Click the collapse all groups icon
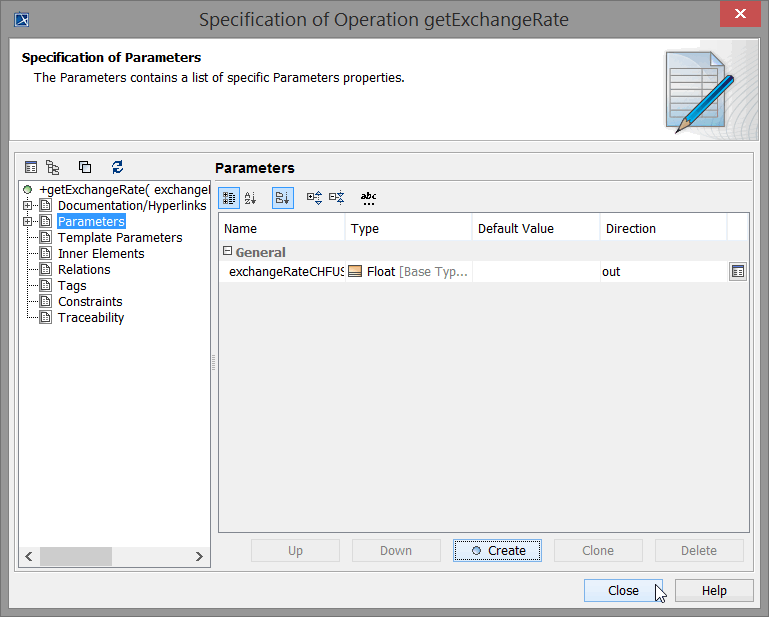The image size is (769, 617). pos(336,198)
